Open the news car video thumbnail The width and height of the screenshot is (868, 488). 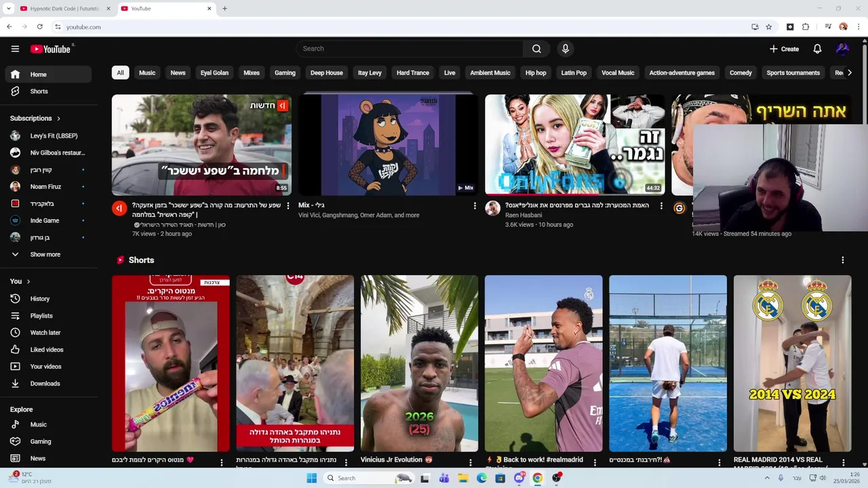pyautogui.click(x=201, y=145)
